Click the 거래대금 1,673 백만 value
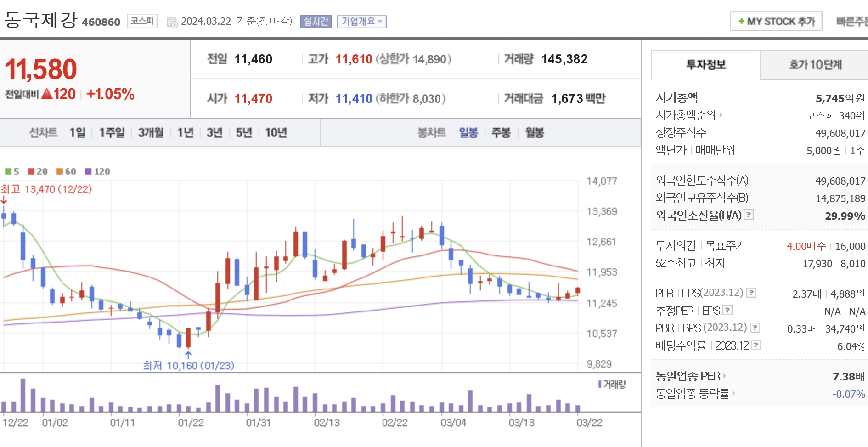Screen dimensions: 868x447 [x=578, y=99]
